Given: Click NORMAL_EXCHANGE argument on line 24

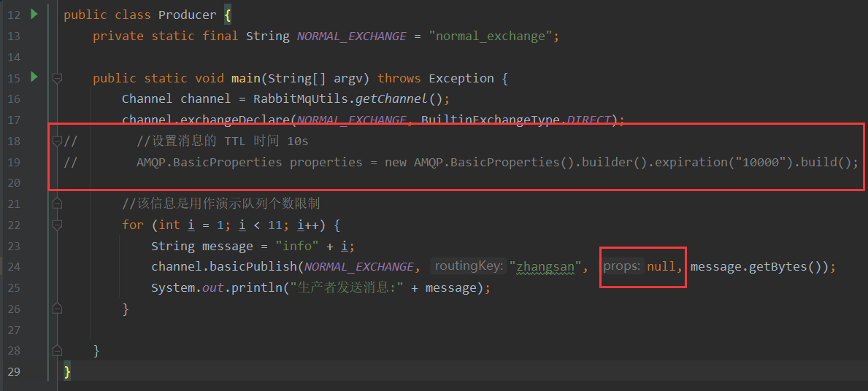Looking at the screenshot, I should tap(358, 267).
